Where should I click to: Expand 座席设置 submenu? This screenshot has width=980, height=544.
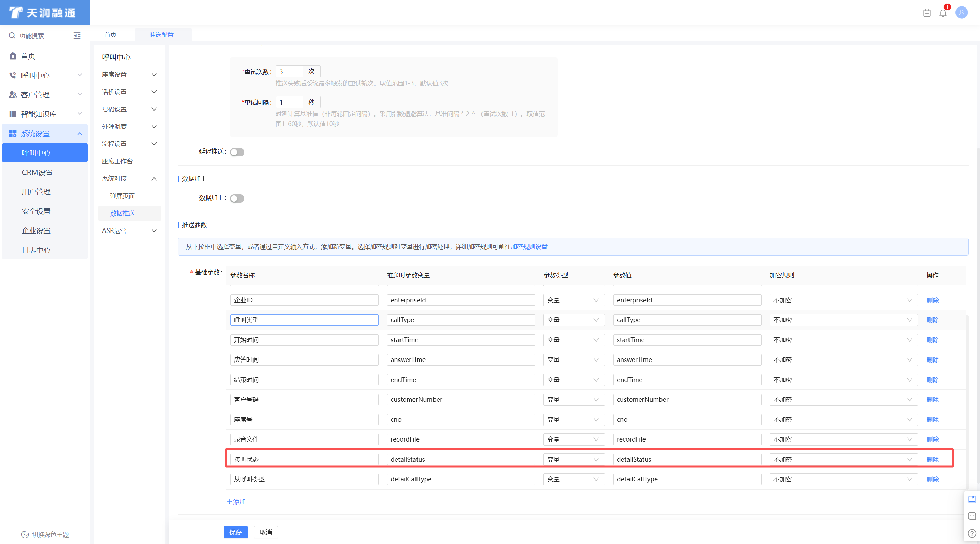[x=154, y=75]
